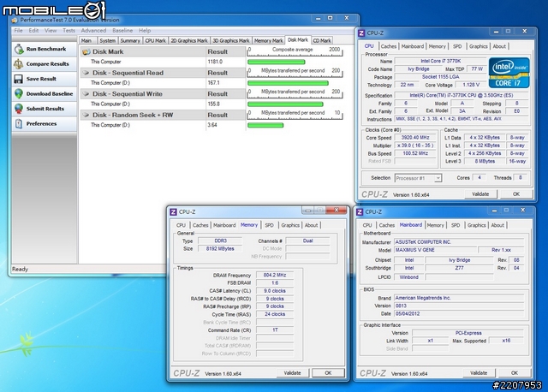The height and width of the screenshot is (392, 548).
Task: Click the Sequential Write green result bar
Action: coord(285,104)
